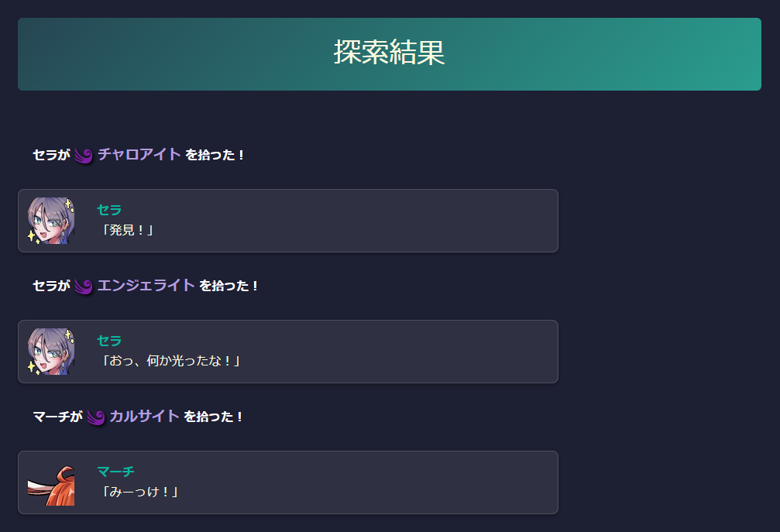The height and width of the screenshot is (532, 780).
Task: Click を拾った！ text after カルサイト
Action: pos(215,417)
